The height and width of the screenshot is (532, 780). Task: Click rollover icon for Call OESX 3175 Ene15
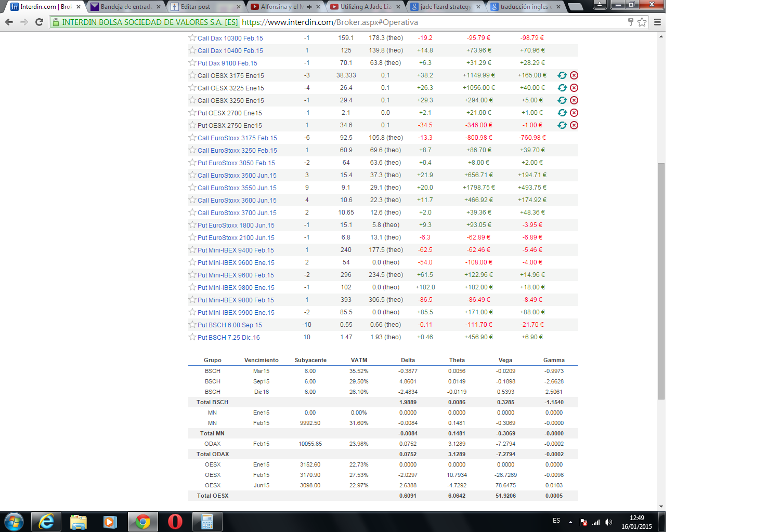562,75
